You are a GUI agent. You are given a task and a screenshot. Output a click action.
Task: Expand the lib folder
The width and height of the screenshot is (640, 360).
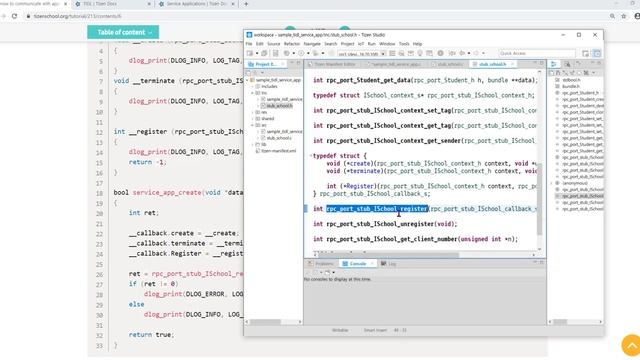253,144
